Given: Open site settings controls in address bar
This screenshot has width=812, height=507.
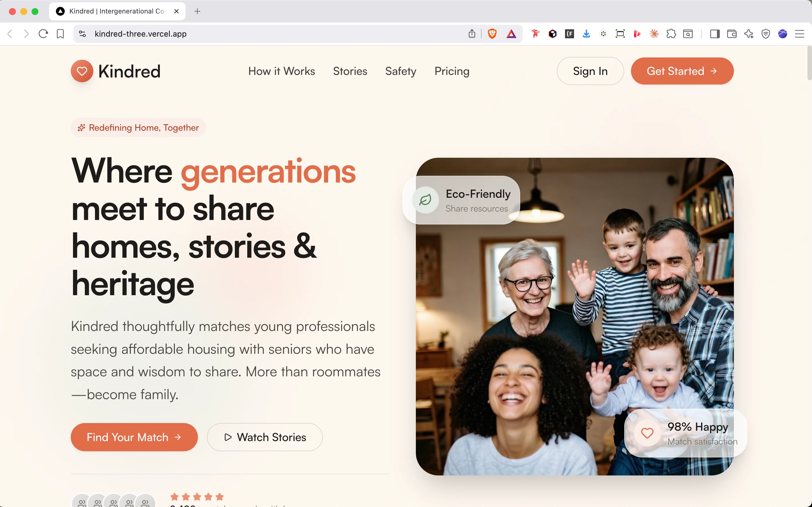Looking at the screenshot, I should tap(83, 34).
